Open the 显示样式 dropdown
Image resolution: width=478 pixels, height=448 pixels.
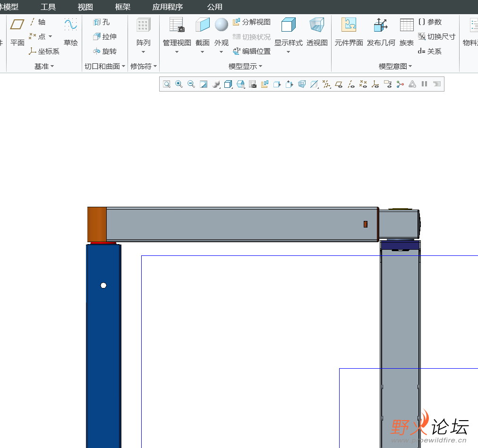[x=288, y=52]
